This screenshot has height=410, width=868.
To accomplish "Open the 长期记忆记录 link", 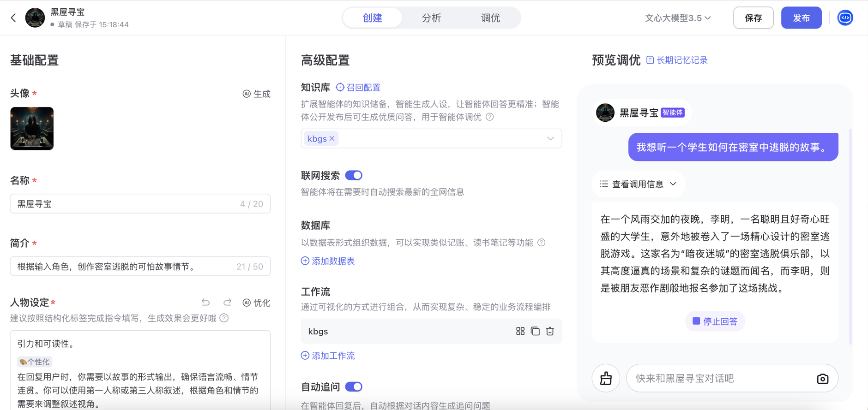I will 677,60.
